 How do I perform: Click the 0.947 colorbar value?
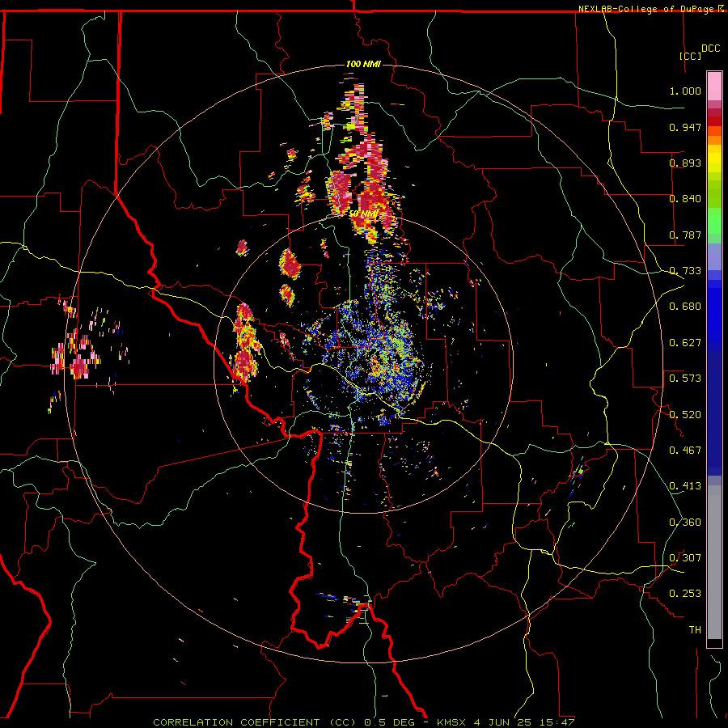pyautogui.click(x=685, y=127)
